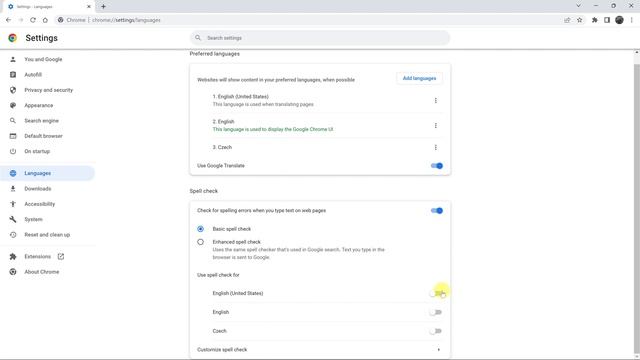Bookmark this page with the star icon
Image resolution: width=640 pixels, height=360 pixels.
(580, 20)
